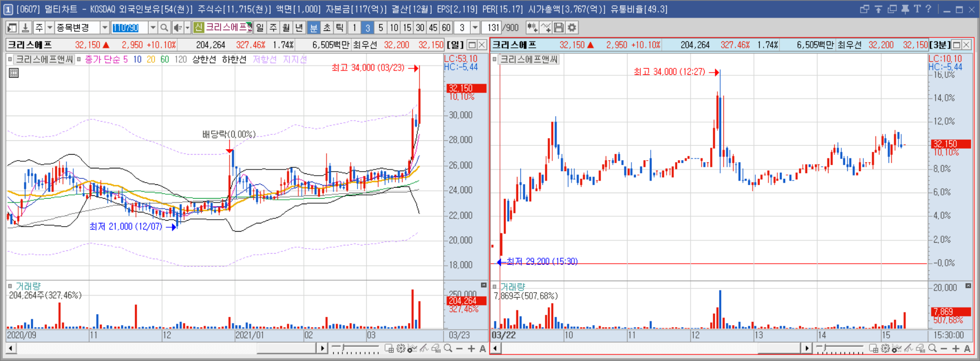Image resolution: width=980 pixels, height=361 pixels.
Task: Open the stock code history dropdown
Action: (153, 28)
